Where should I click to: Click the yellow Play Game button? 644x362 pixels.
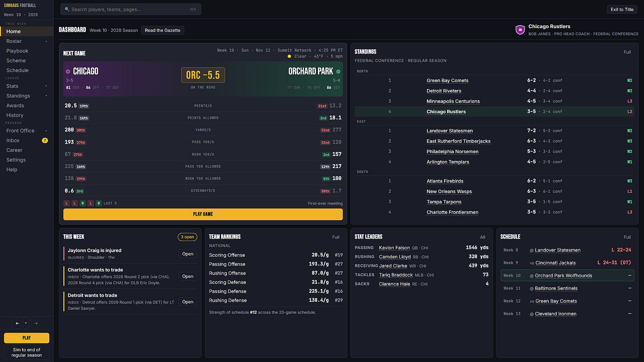coord(203,214)
